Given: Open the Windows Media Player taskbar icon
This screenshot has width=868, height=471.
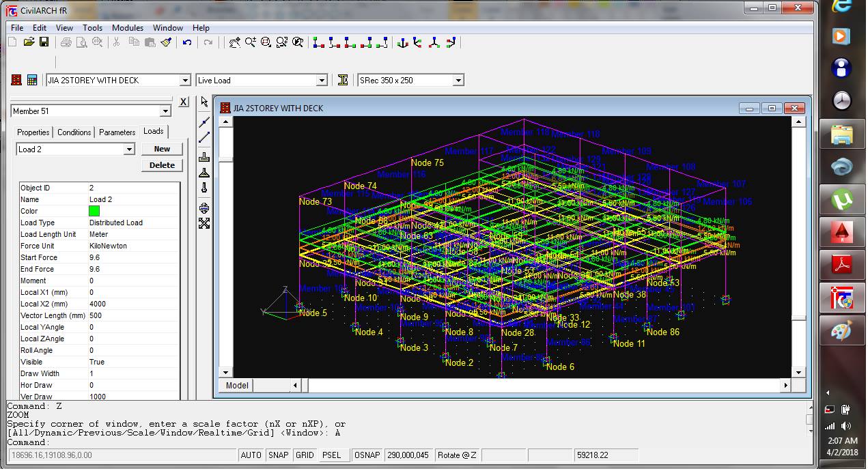Looking at the screenshot, I should click(x=841, y=36).
